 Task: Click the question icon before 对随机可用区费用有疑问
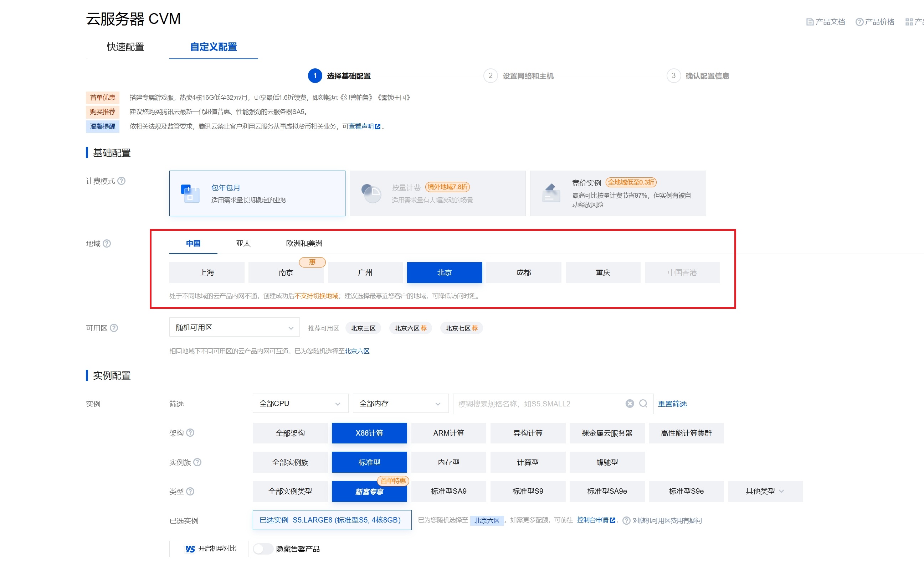[626, 520]
